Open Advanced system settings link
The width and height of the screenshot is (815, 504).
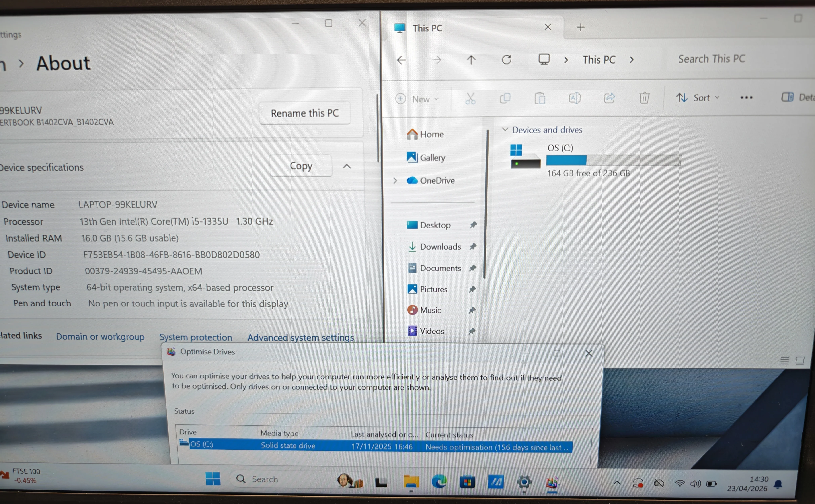[x=300, y=338]
